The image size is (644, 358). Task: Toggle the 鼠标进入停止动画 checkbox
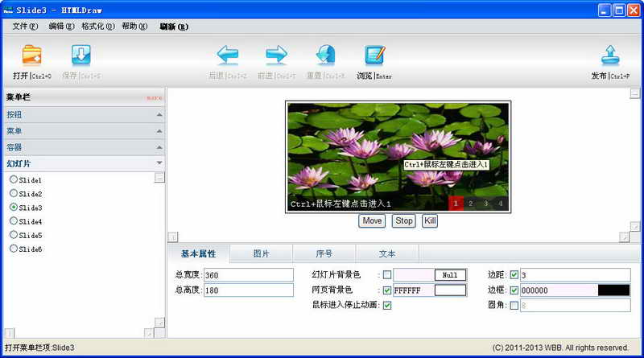[x=387, y=306]
